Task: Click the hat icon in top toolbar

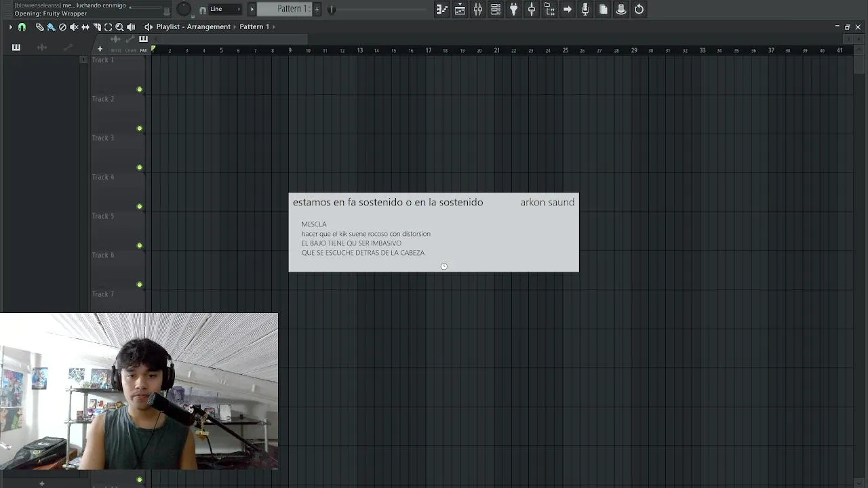Action: pyautogui.click(x=621, y=9)
